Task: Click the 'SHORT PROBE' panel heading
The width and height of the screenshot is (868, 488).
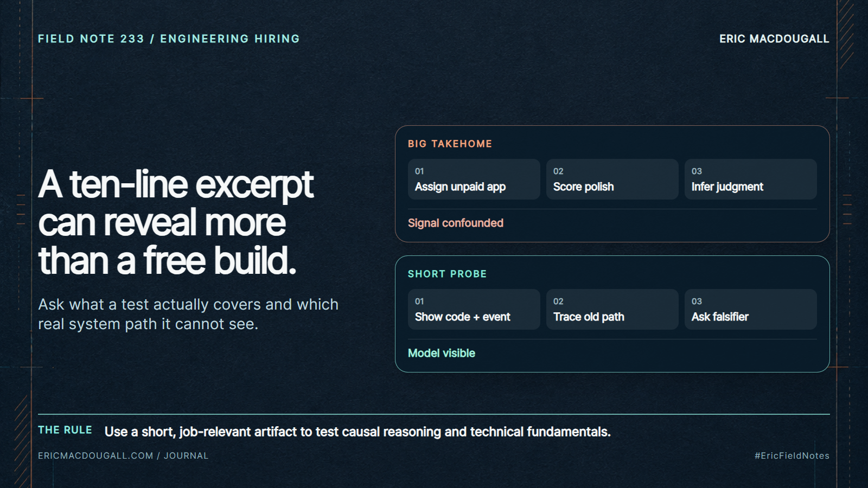Action: [447, 274]
